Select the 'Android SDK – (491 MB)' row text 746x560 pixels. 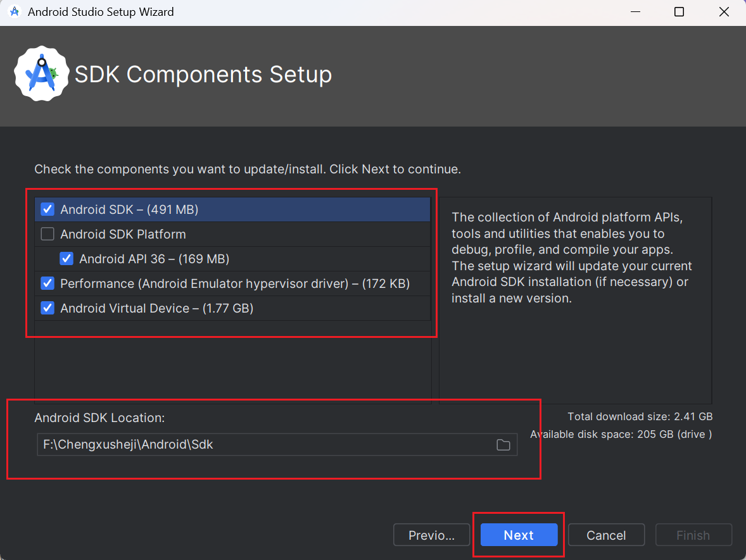point(129,209)
